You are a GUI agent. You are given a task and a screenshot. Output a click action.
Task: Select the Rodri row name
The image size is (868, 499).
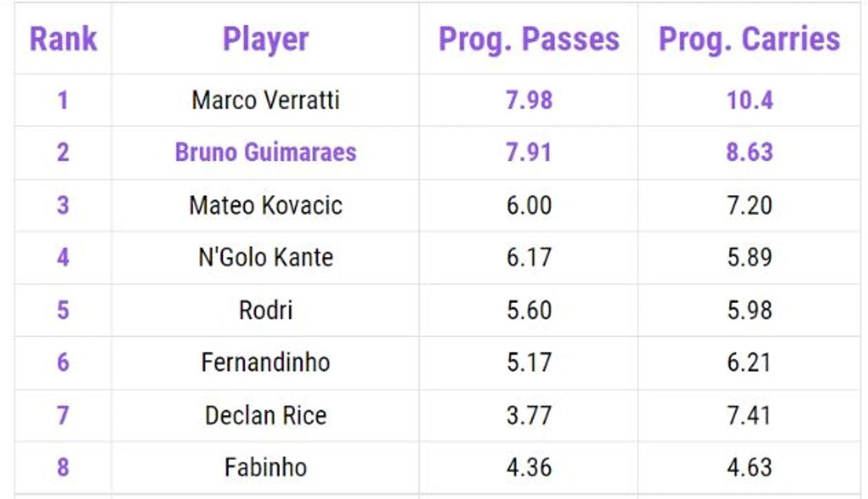click(x=265, y=310)
